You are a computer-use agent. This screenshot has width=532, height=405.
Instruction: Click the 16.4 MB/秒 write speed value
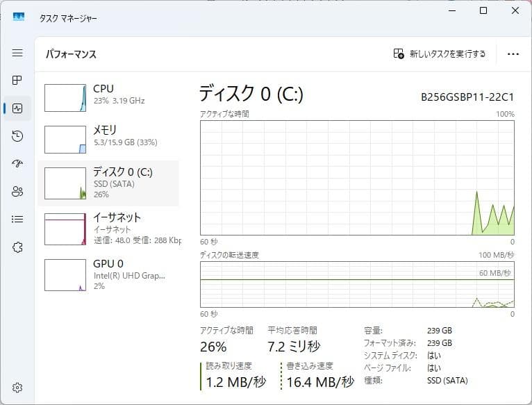[x=320, y=382]
